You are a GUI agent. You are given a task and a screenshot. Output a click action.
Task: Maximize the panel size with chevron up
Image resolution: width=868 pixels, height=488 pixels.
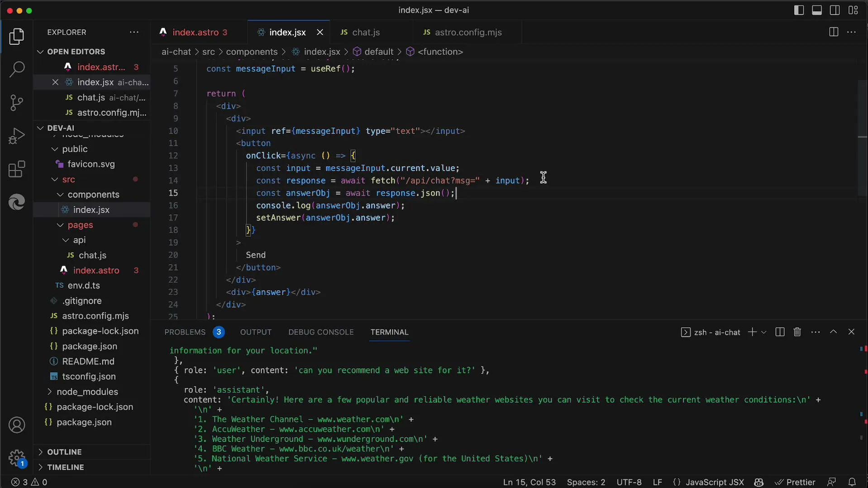[x=833, y=332]
